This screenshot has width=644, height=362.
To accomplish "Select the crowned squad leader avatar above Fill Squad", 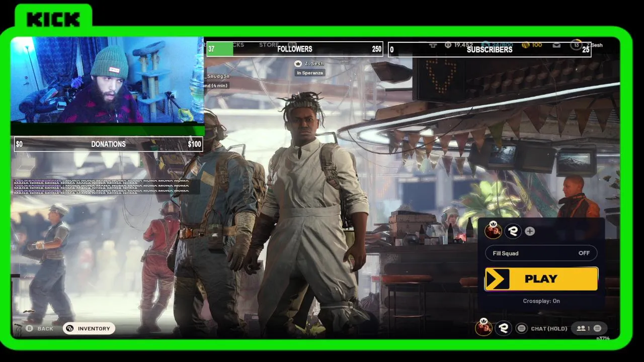I will pyautogui.click(x=493, y=230).
